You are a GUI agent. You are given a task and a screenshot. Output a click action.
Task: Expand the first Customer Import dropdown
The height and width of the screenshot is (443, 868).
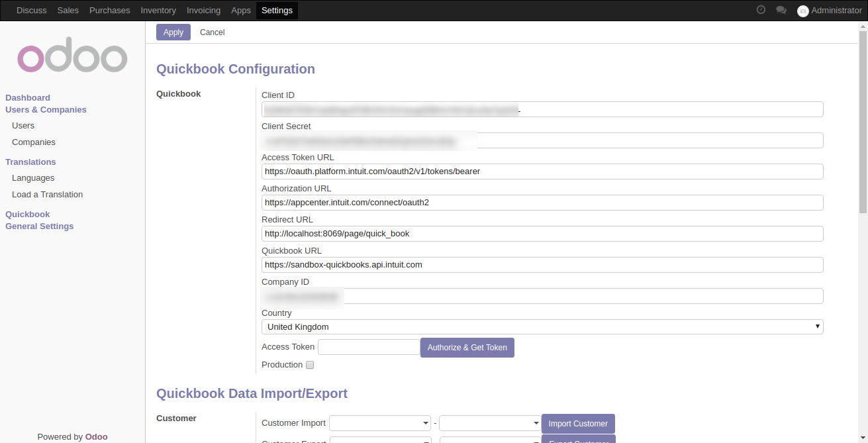[380, 423]
